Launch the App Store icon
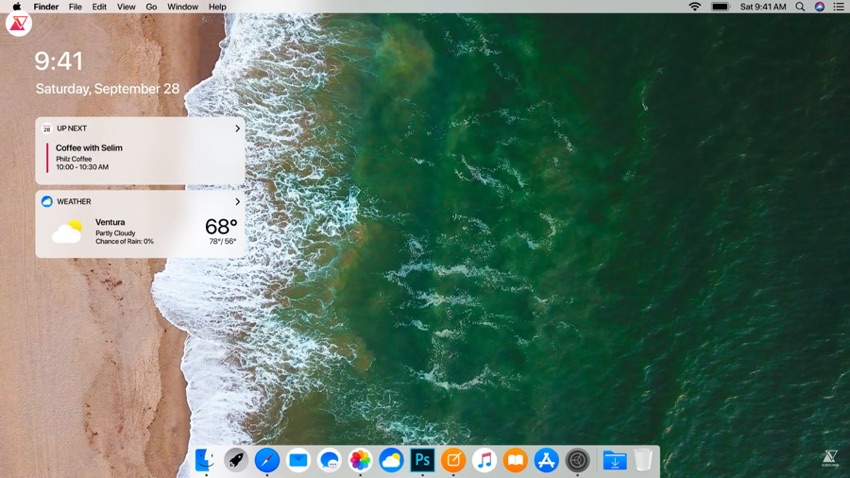850x478 pixels. point(546,460)
